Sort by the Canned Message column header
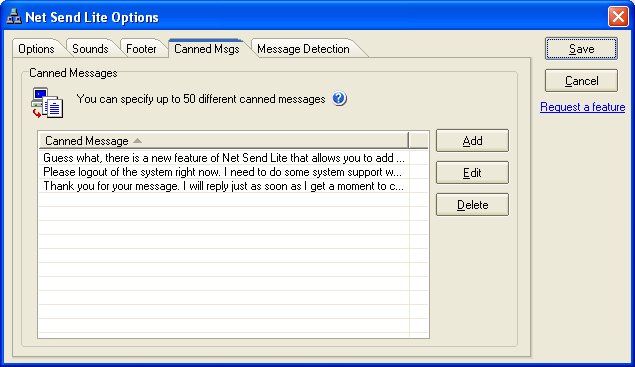 pos(224,141)
